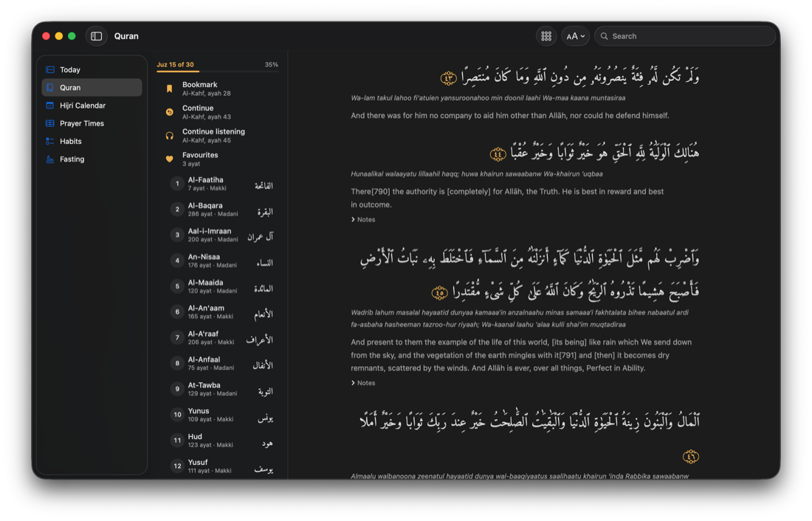Open the grid view icon in toolbar
This screenshot has width=812, height=521.
click(x=546, y=36)
